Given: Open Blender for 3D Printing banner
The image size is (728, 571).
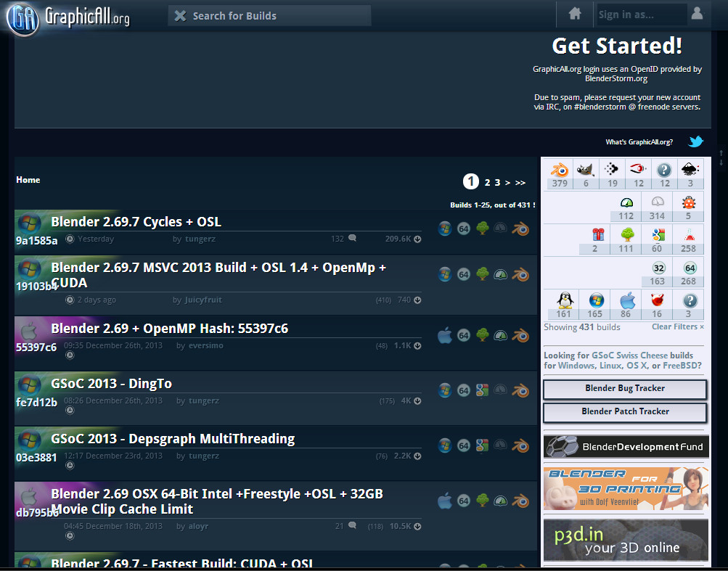Looking at the screenshot, I should (x=626, y=488).
